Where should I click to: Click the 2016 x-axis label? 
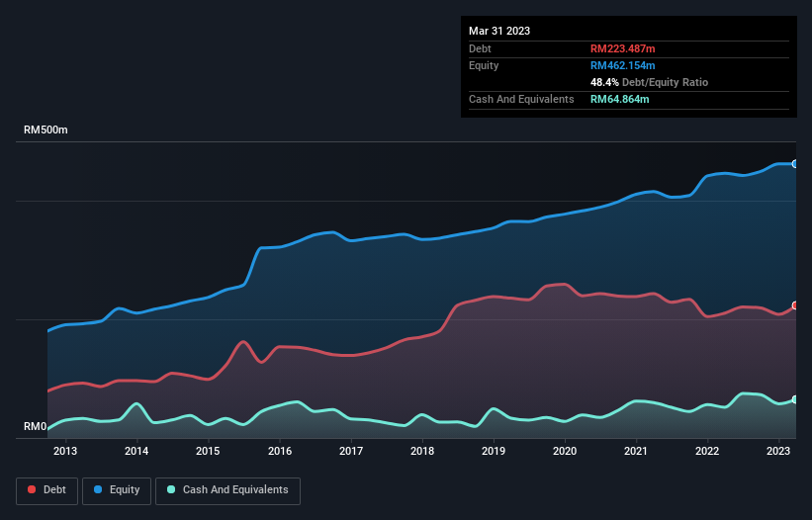pos(280,451)
